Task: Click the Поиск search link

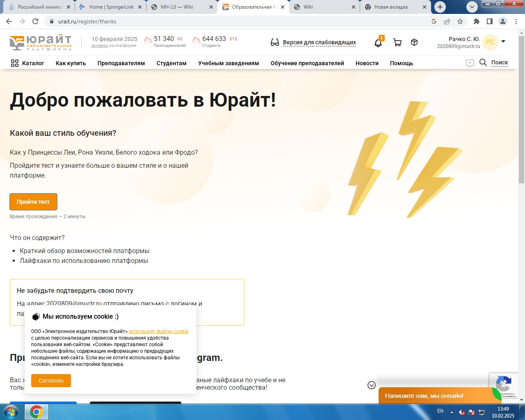Action: (x=500, y=62)
